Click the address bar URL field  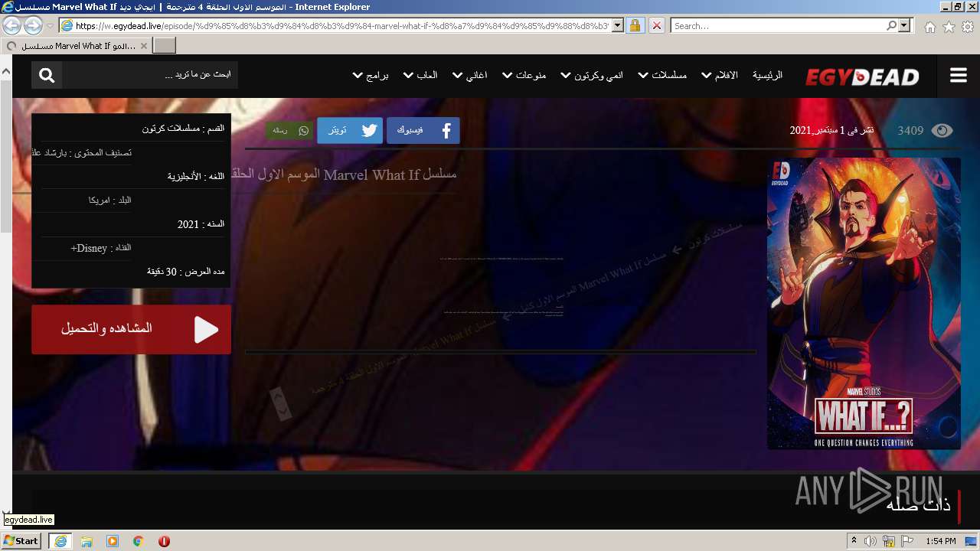342,25
